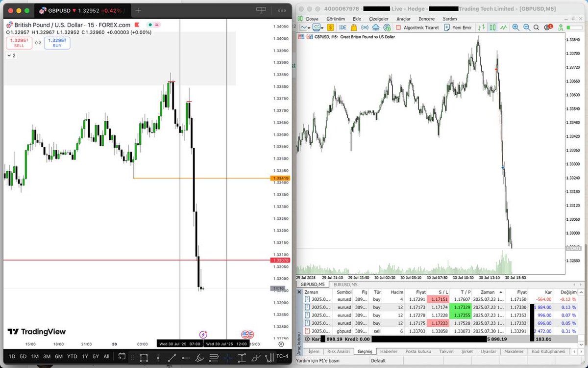Select the gbpusd sell trade row
This screenshot has height=368, width=588.
[x=441, y=331]
